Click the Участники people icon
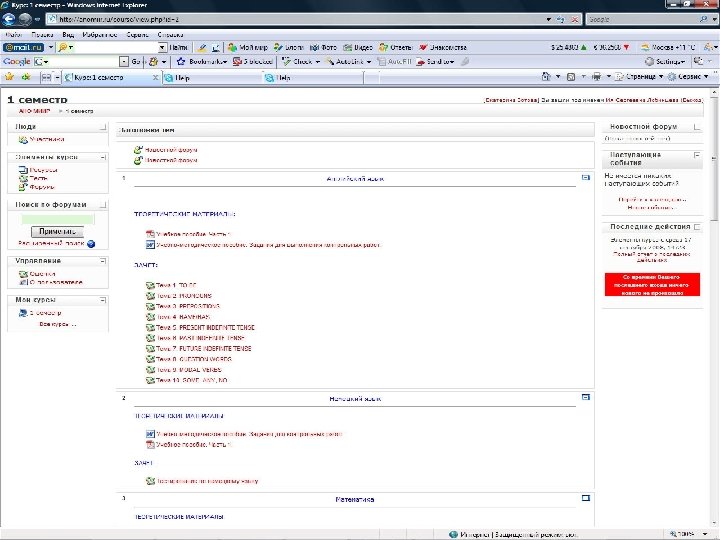 21,140
